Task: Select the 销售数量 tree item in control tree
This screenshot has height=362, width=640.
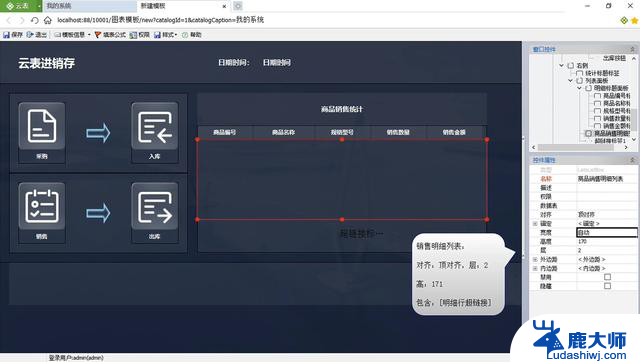Action: click(x=617, y=118)
